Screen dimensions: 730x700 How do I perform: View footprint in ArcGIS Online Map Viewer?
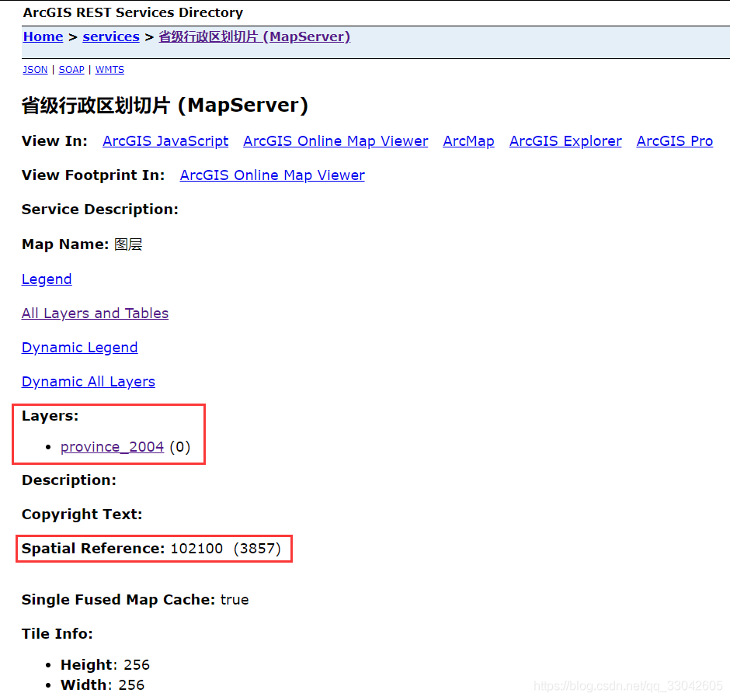point(272,175)
